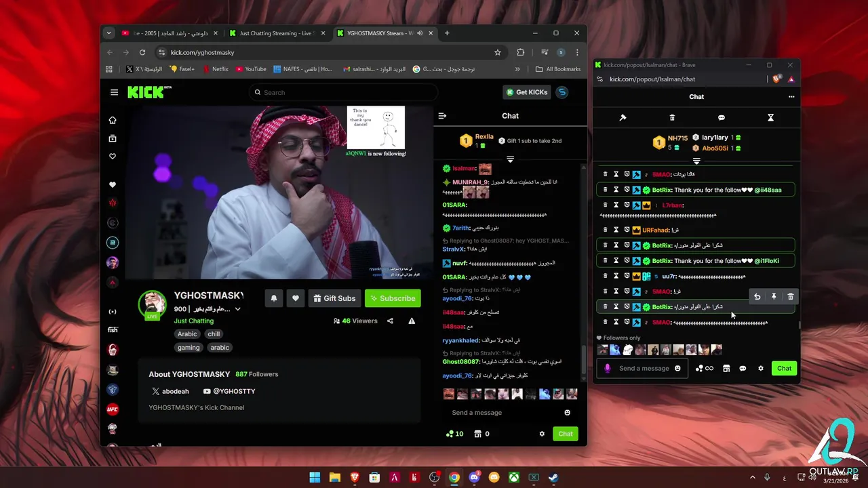Go to Home in Kick sidebar
This screenshot has height=488, width=868.
point(113,120)
